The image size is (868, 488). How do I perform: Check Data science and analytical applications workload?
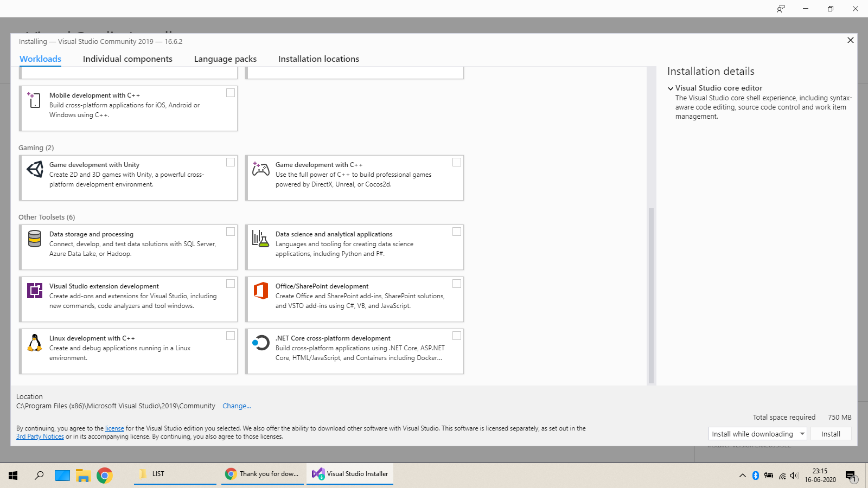(457, 232)
